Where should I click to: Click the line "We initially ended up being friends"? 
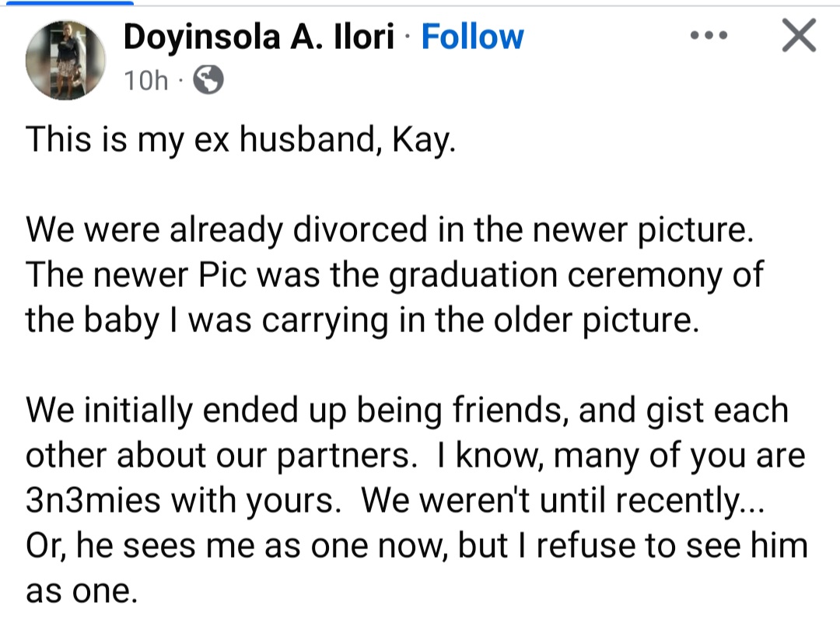coord(407,411)
